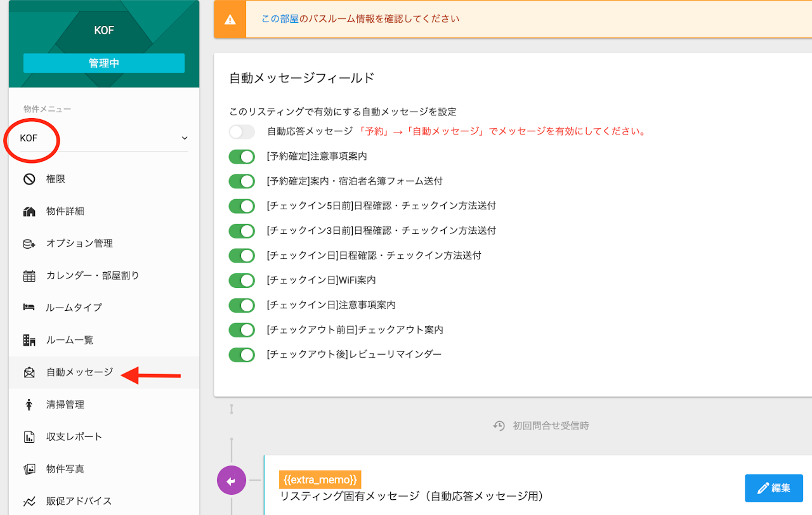The width and height of the screenshot is (812, 515).
Task: Click the オプション管理 database icon
Action: [x=29, y=244]
